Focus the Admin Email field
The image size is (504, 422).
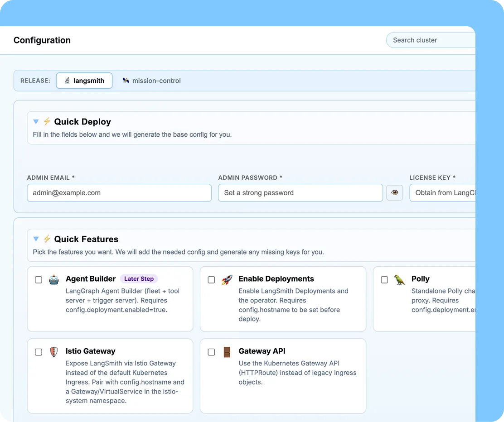119,193
